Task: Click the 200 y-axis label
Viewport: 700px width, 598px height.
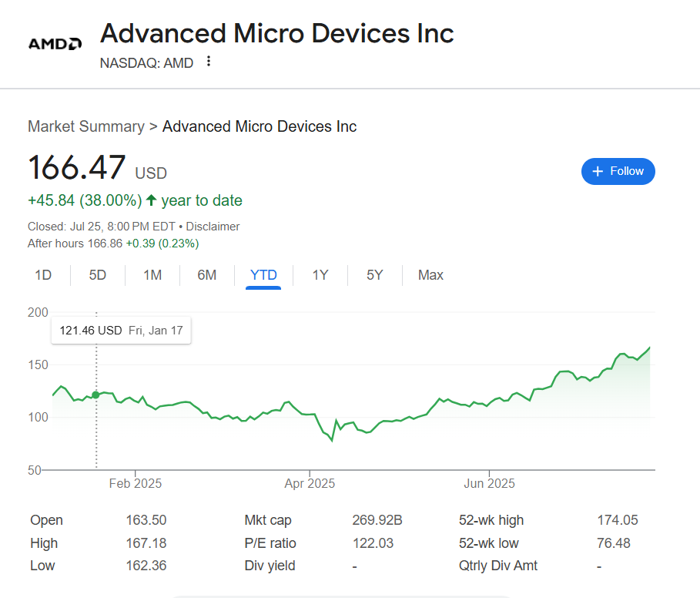Action: (38, 312)
